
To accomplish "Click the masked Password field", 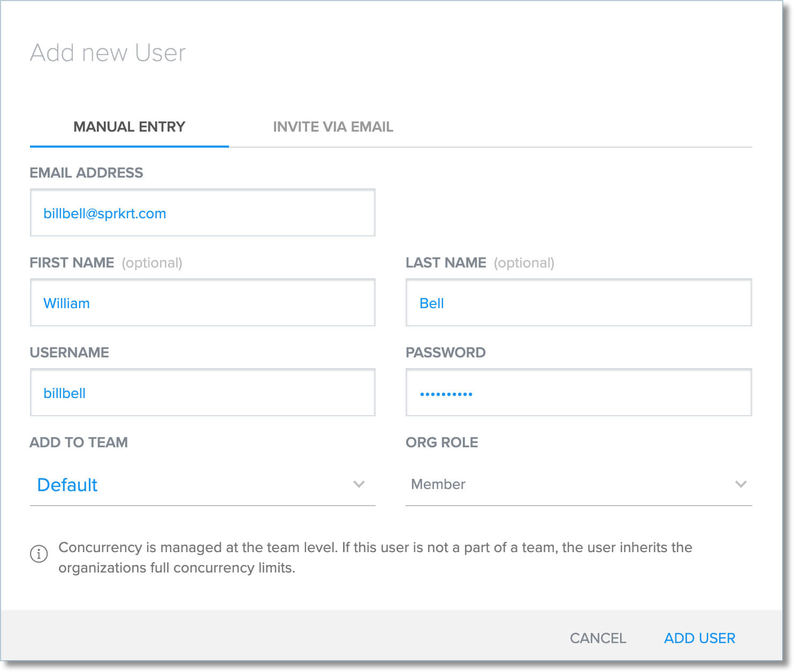I will 578,393.
